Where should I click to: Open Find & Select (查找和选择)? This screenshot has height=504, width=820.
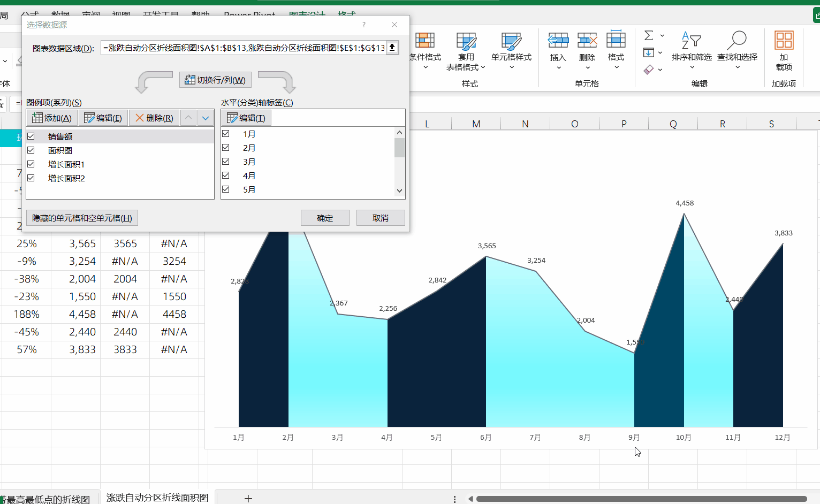tap(737, 51)
